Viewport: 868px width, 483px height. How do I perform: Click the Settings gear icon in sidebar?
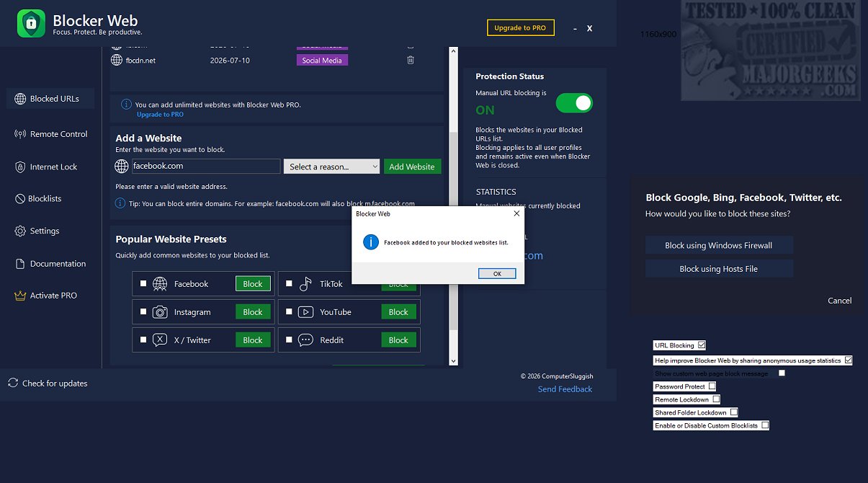pos(20,231)
